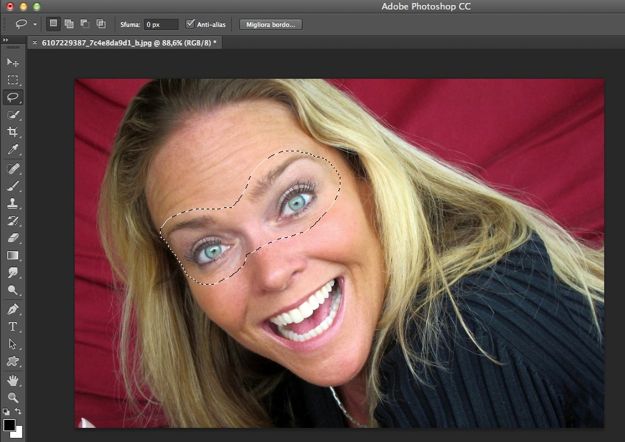
Task: Click the Migliora bordo button
Action: click(271, 24)
